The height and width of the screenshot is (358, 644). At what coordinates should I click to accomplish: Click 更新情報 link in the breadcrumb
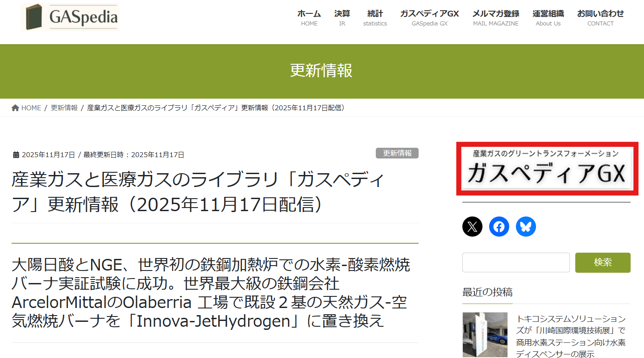tap(64, 108)
